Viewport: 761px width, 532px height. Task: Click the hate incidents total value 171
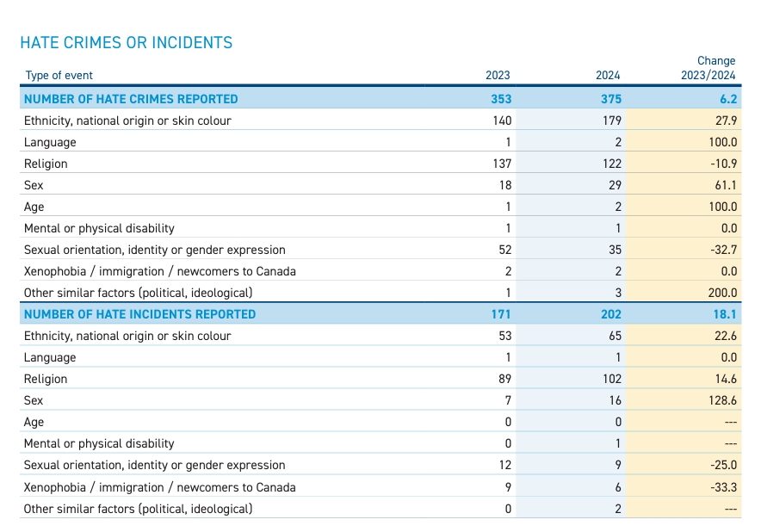pyautogui.click(x=501, y=314)
